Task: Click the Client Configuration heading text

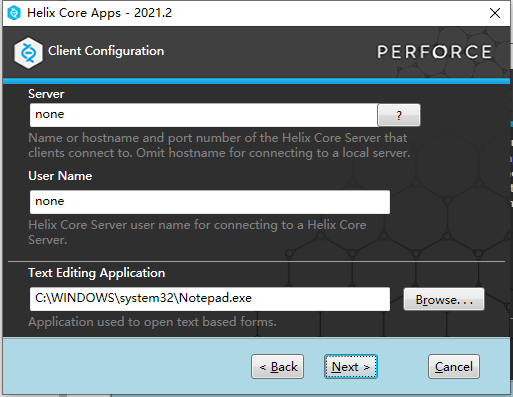Action: pos(106,51)
